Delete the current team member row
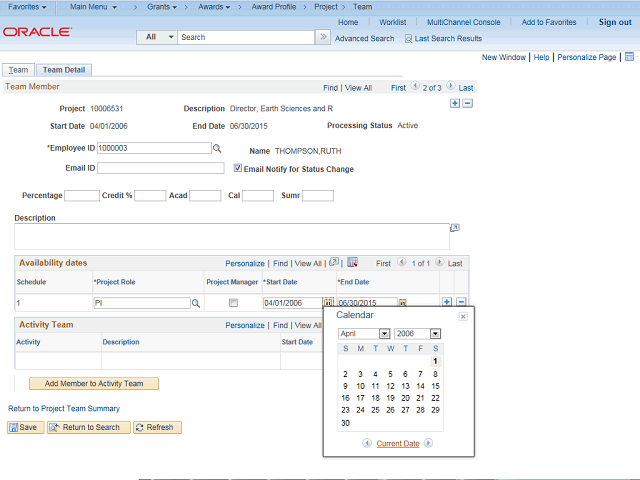This screenshot has height=480, width=640. pyautogui.click(x=467, y=103)
